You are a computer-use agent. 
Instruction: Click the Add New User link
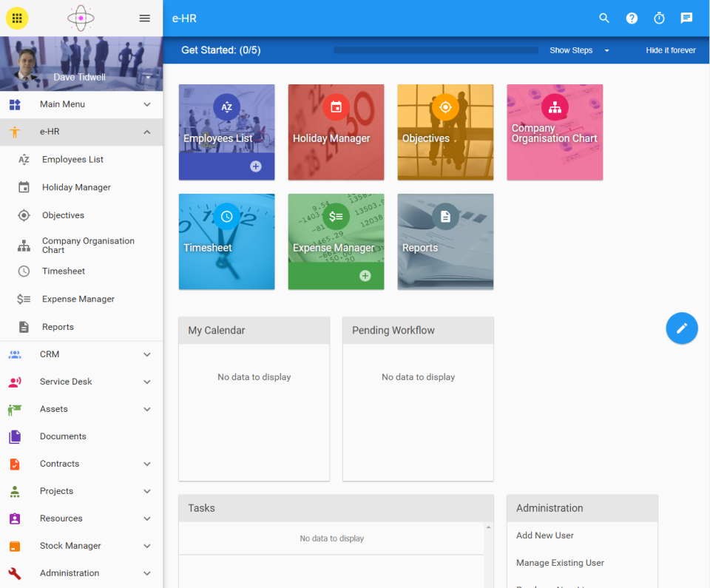[544, 535]
